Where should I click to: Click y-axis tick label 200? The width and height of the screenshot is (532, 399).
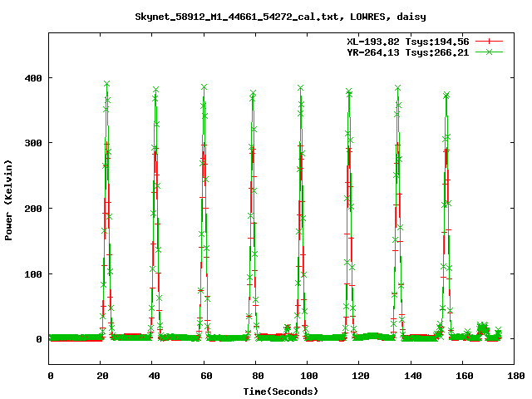pos(33,209)
